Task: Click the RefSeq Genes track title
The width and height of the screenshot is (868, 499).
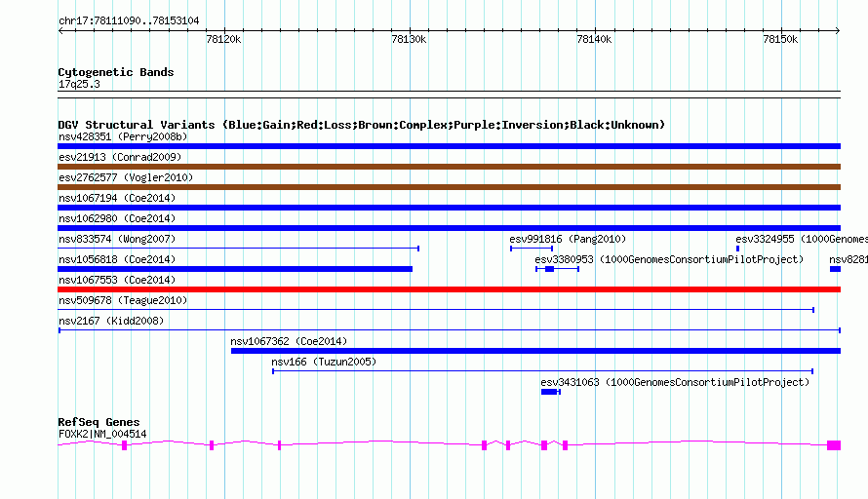Action: pos(99,422)
